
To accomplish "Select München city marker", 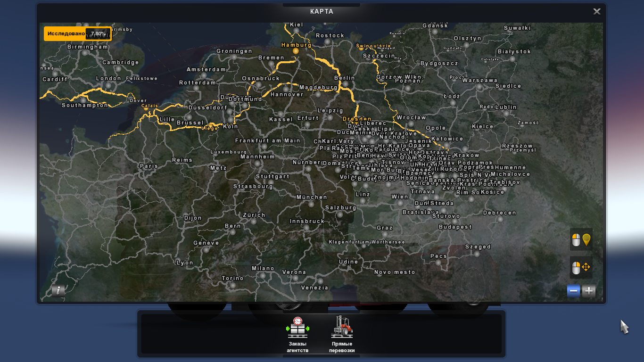I will (x=311, y=204).
